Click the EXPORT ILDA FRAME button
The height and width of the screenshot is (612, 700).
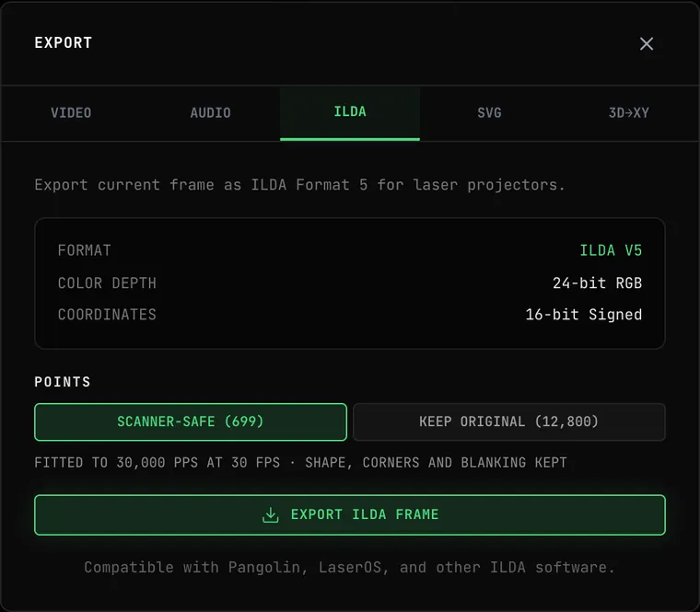[x=350, y=514]
